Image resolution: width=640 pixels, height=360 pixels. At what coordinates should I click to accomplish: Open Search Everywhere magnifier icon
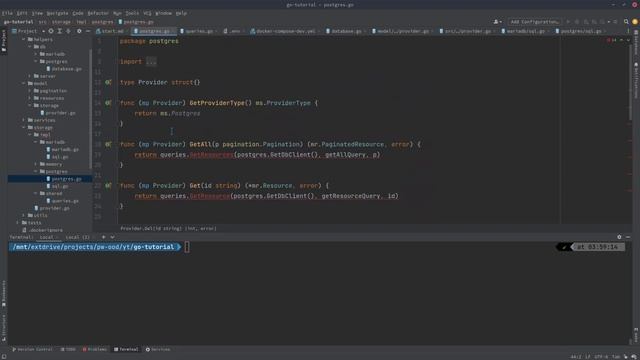[x=626, y=22]
